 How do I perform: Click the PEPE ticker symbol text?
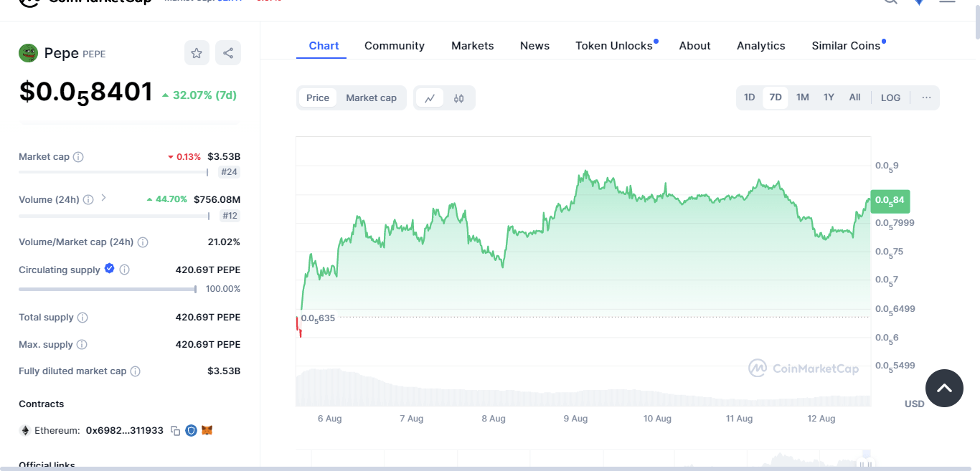(x=94, y=54)
